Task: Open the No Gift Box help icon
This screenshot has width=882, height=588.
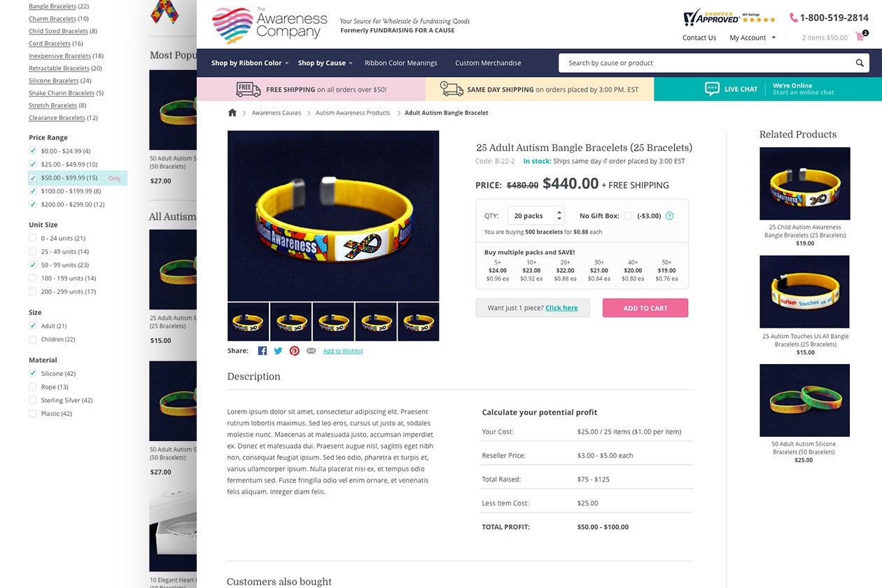Action: click(x=669, y=216)
